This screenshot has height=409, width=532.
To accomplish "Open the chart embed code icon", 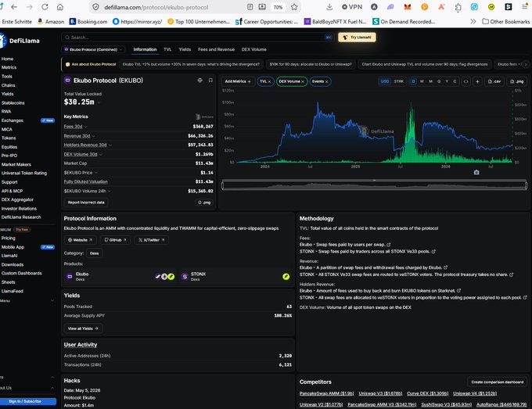I will (465, 81).
